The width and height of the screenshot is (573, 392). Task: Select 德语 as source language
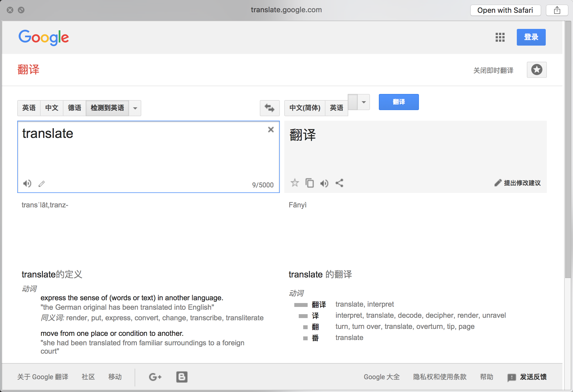point(74,108)
